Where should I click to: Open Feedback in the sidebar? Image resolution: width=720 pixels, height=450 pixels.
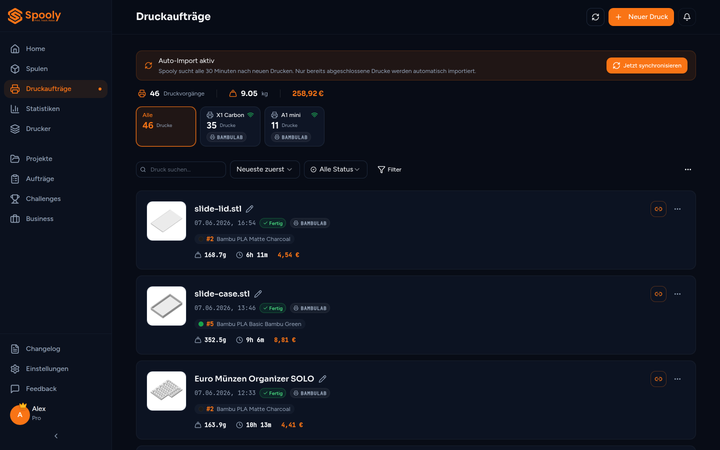pyautogui.click(x=56, y=388)
